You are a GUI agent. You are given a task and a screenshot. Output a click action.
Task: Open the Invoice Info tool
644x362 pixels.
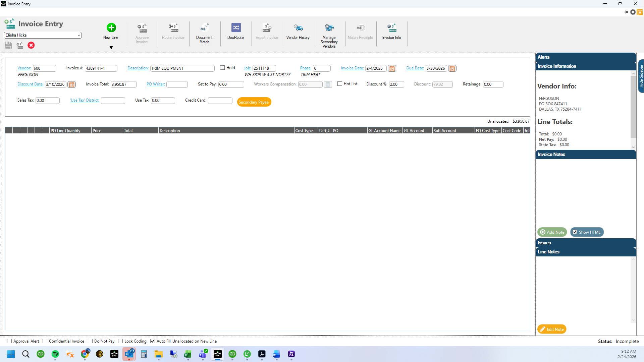pos(391,32)
